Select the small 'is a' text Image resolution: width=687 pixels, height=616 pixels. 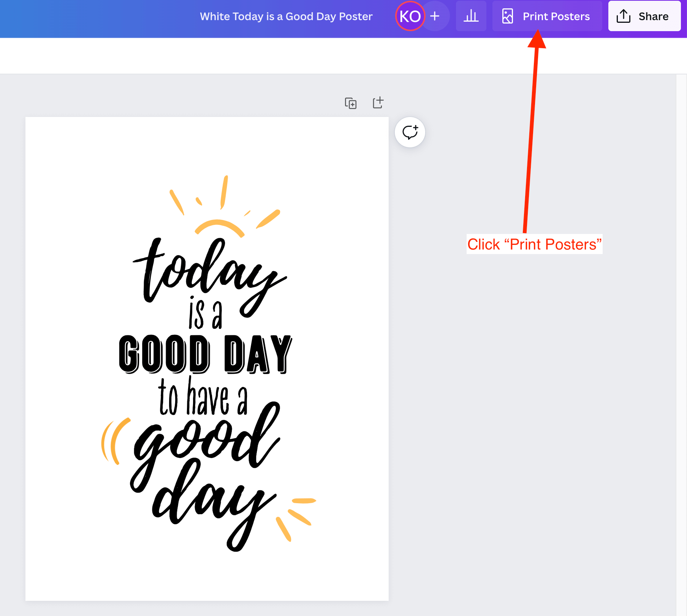205,314
